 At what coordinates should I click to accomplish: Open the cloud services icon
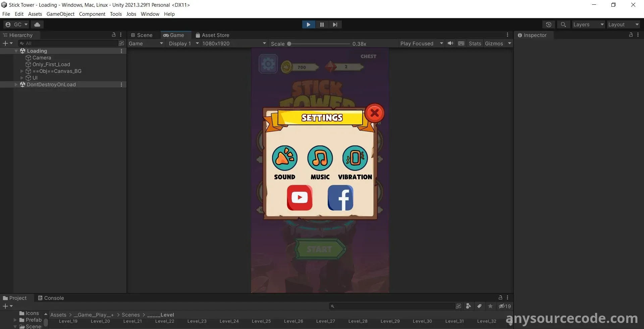point(37,25)
